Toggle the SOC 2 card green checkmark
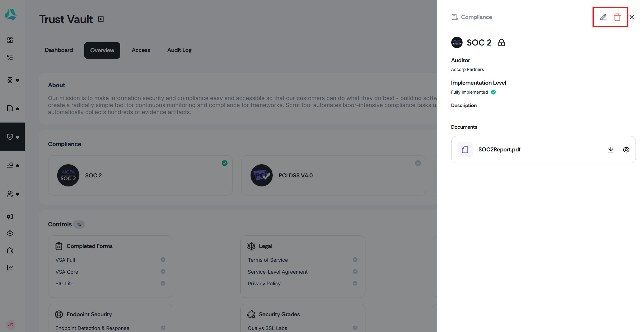Viewport: 644px width, 332px height. (225, 163)
